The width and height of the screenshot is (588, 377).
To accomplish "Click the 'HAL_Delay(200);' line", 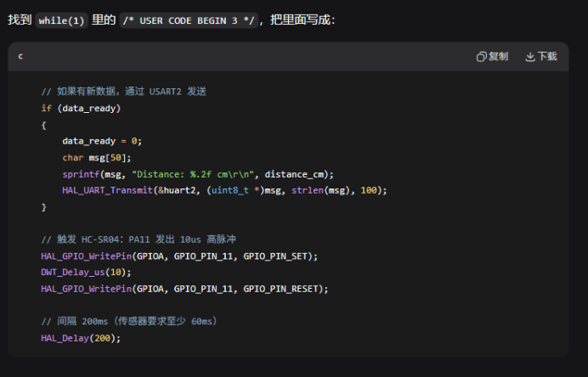I will 81,339.
